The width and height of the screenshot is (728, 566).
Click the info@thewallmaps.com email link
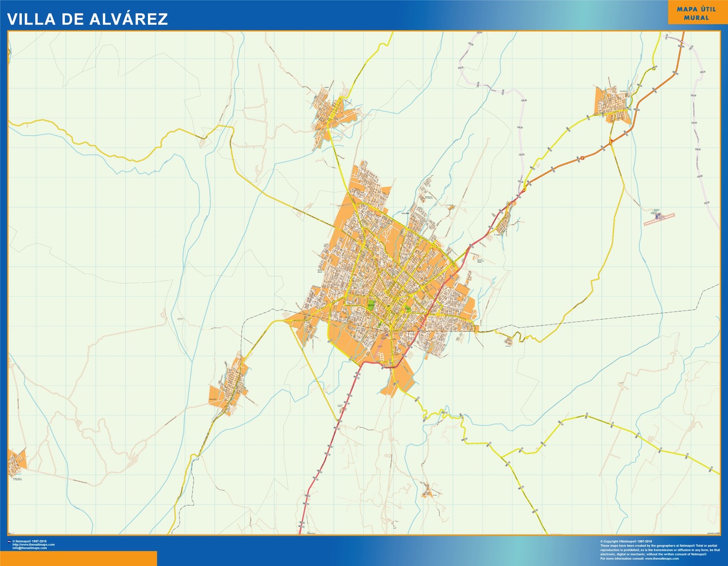pos(33,548)
